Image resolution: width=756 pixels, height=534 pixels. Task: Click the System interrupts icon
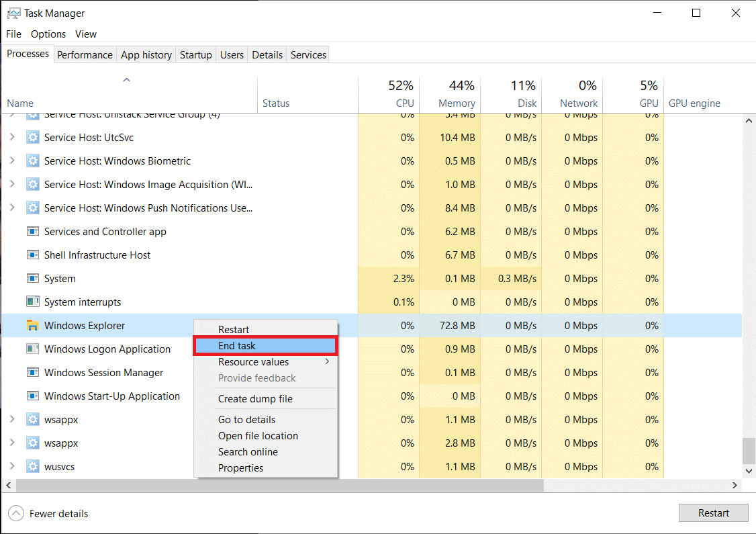point(32,302)
